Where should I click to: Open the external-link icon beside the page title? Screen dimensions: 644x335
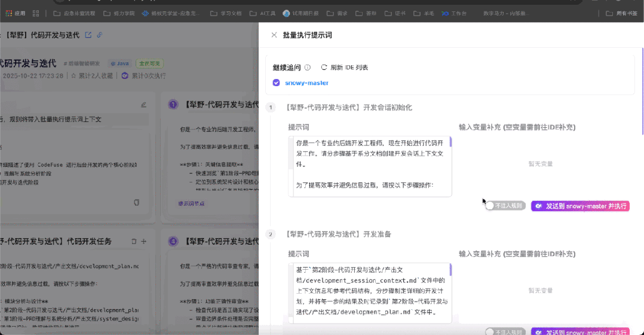(x=88, y=35)
